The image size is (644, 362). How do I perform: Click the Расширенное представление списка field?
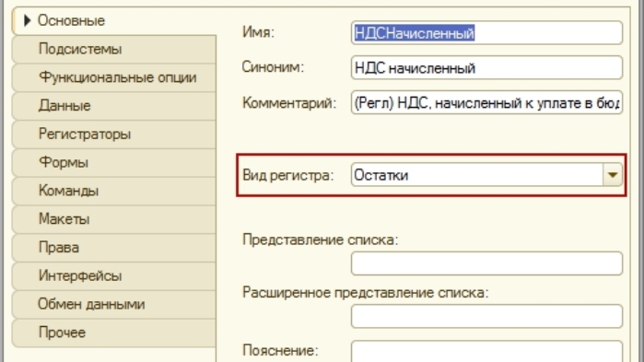pyautogui.click(x=486, y=316)
